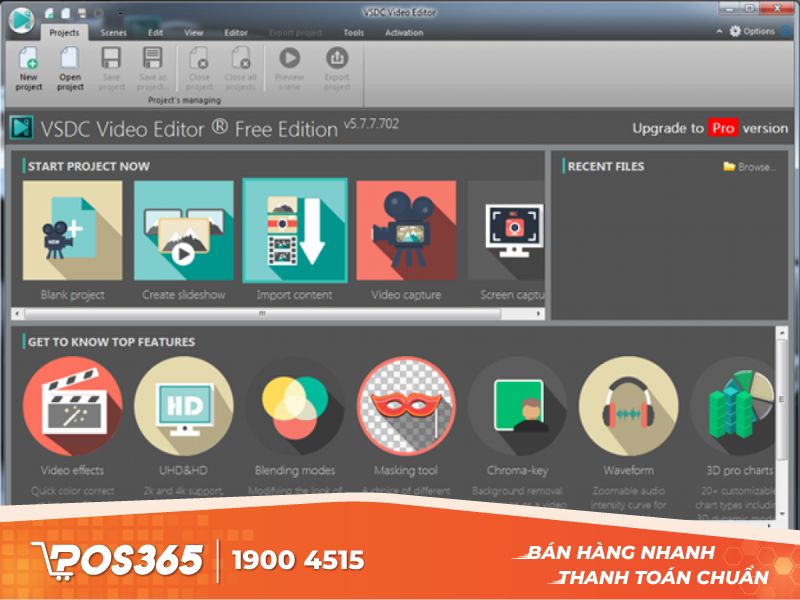Screen dimensions: 800x600
Task: Open the UHD&HD feature icon
Action: point(184,406)
